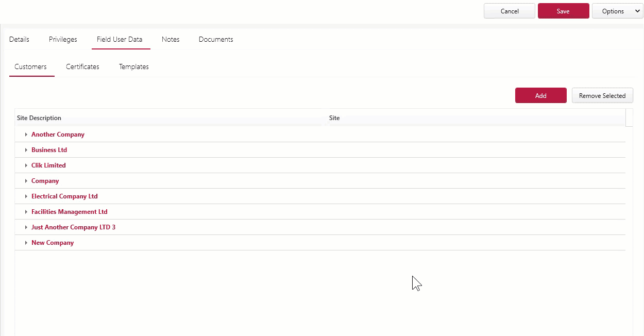
Task: Select the New Company text
Action: pyautogui.click(x=53, y=243)
